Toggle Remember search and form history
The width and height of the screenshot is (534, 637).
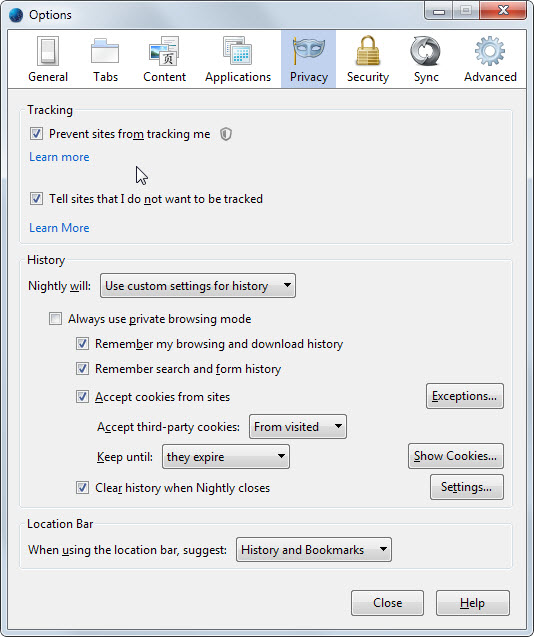[x=82, y=368]
